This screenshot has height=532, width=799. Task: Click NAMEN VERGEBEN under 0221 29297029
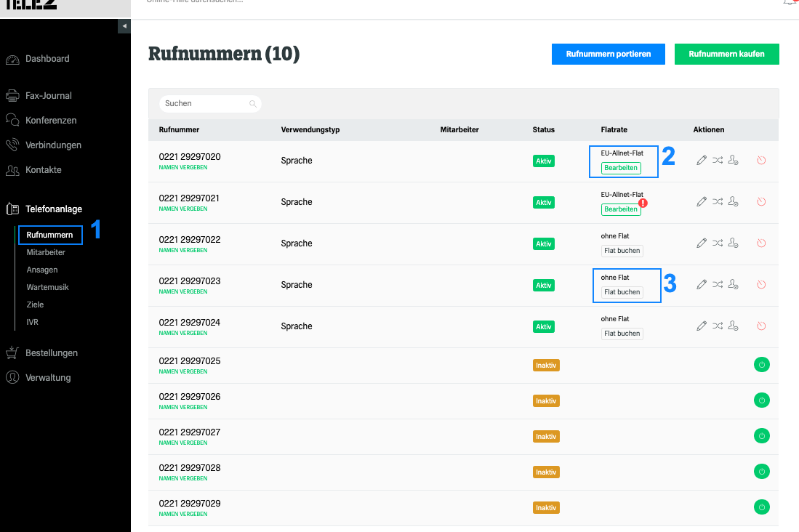tap(183, 514)
